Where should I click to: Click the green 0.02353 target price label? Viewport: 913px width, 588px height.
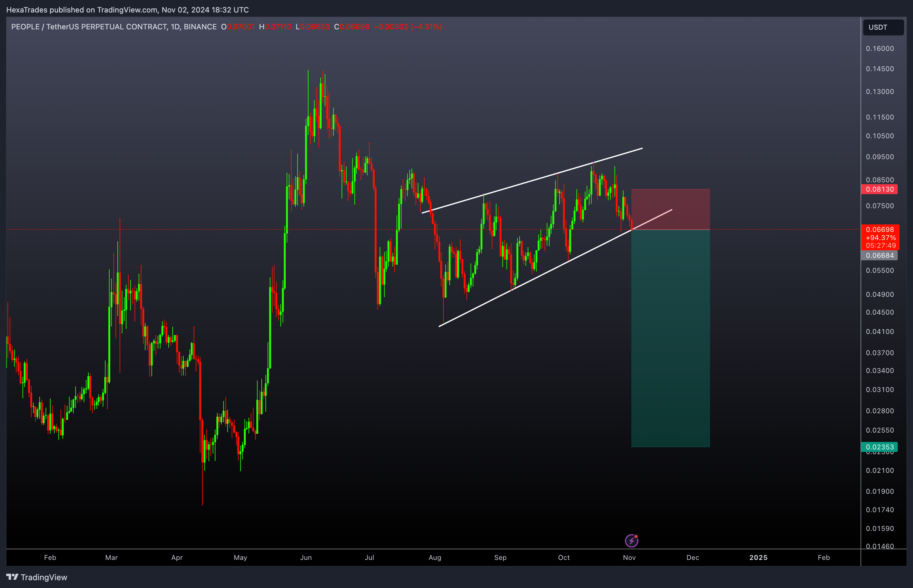(x=879, y=447)
